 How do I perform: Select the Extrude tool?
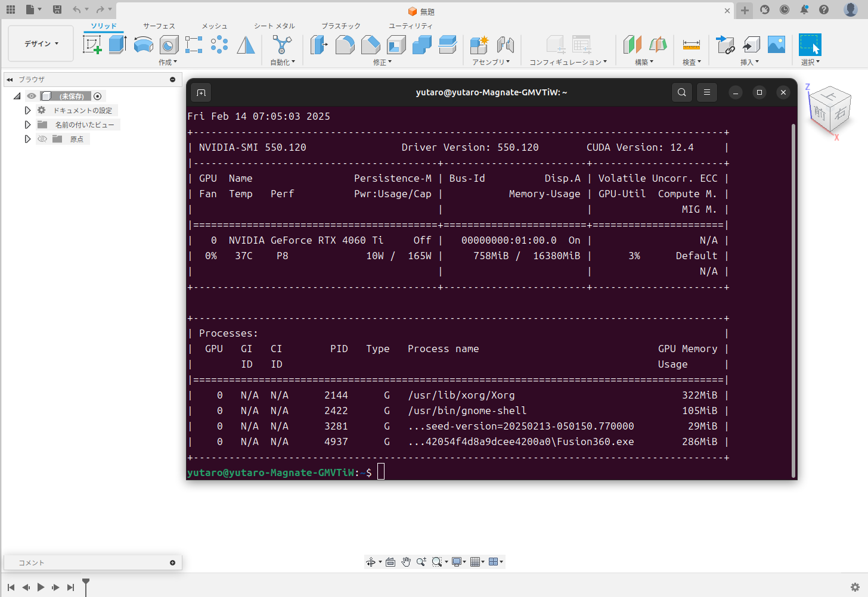[x=117, y=45]
